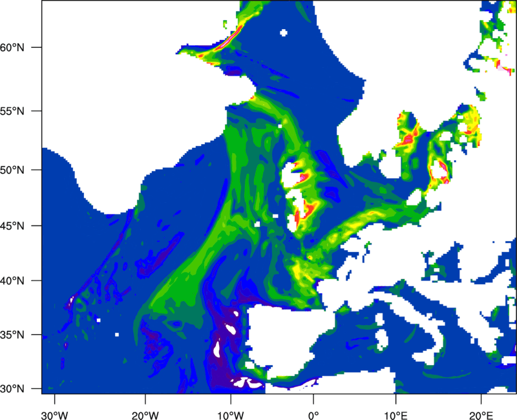
Task: Click the 45°N latitude label
Action: tap(21, 226)
